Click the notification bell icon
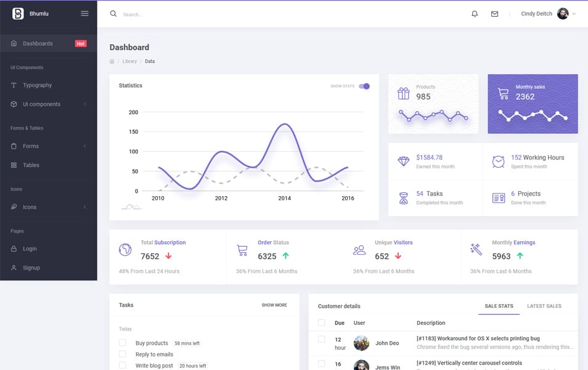 [475, 13]
